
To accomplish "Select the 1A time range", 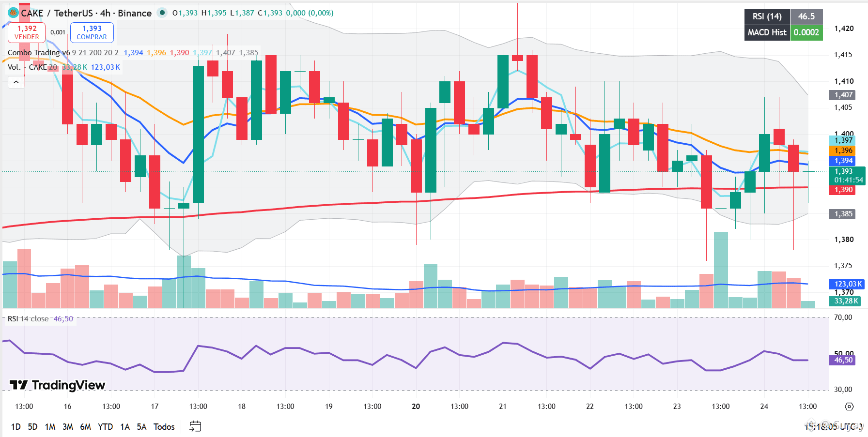I will (125, 427).
